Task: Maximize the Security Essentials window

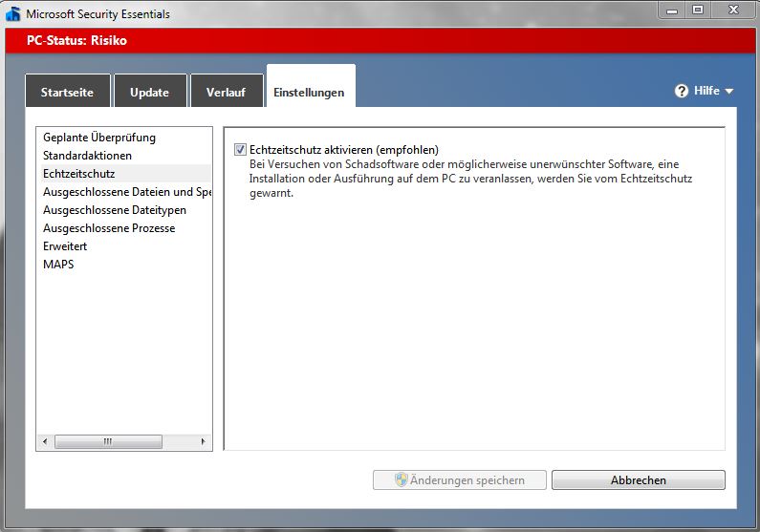Action: (698, 11)
